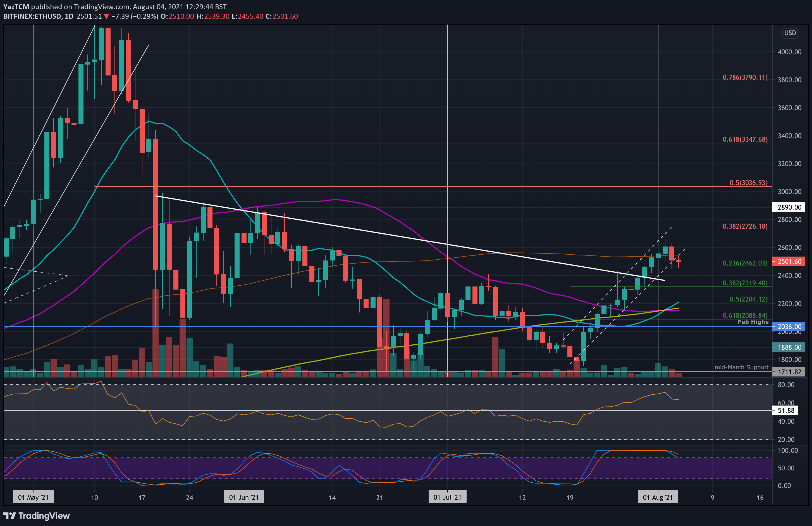Select the 01 Jun '21 date marker
The width and height of the screenshot is (812, 526).
click(x=243, y=497)
